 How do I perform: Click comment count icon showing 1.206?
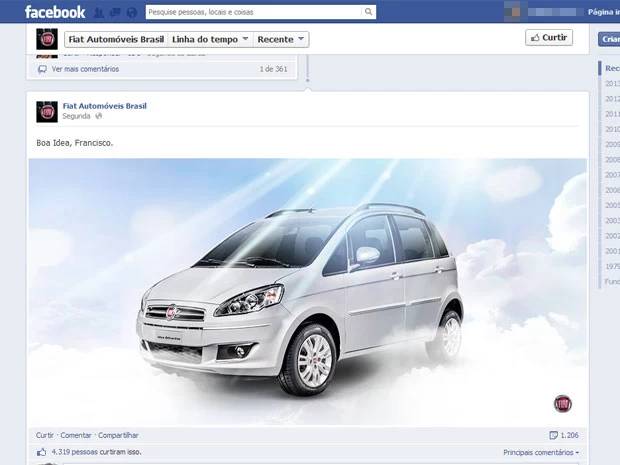tap(554, 435)
